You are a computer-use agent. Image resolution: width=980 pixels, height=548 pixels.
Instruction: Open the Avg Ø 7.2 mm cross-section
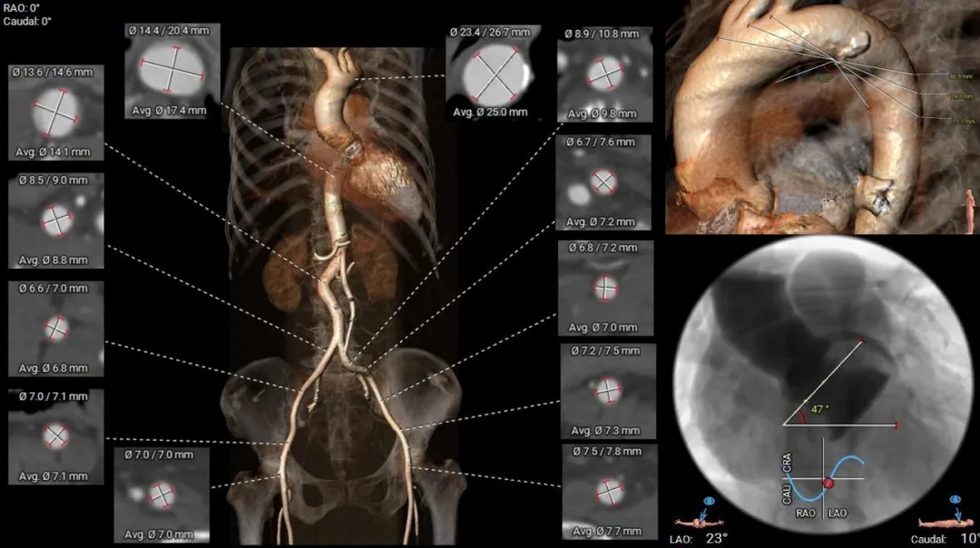point(603,182)
